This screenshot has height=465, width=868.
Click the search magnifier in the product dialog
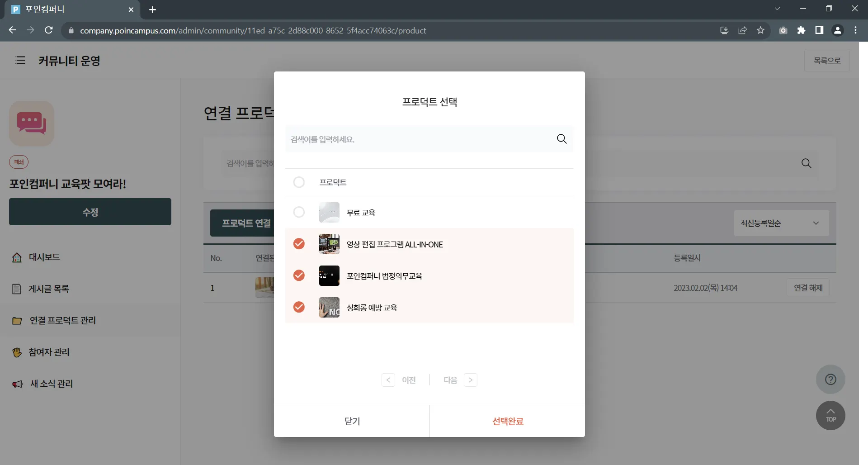(561, 139)
